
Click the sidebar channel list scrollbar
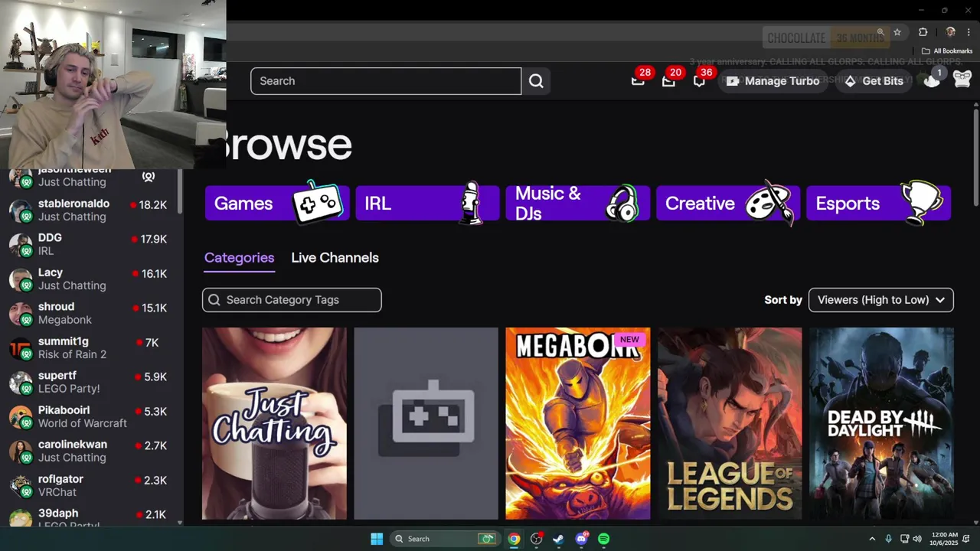(x=180, y=191)
